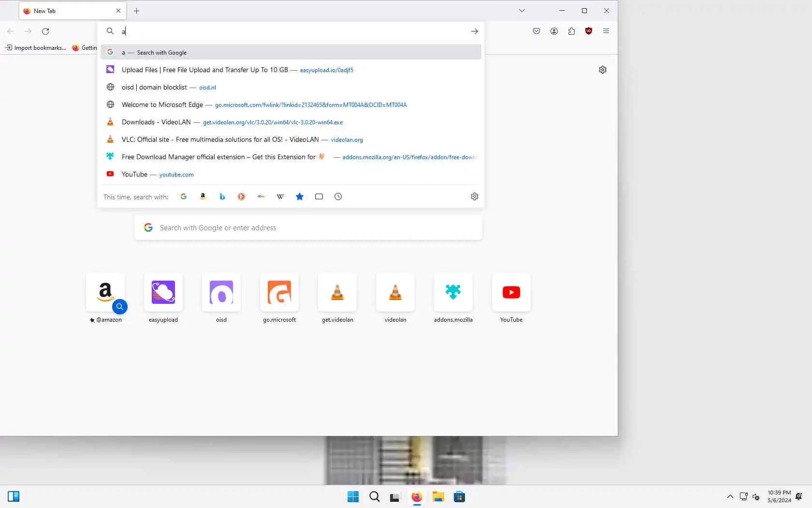Viewport: 812px width, 508px height.
Task: Open the widgets button on taskbar
Action: point(14,496)
